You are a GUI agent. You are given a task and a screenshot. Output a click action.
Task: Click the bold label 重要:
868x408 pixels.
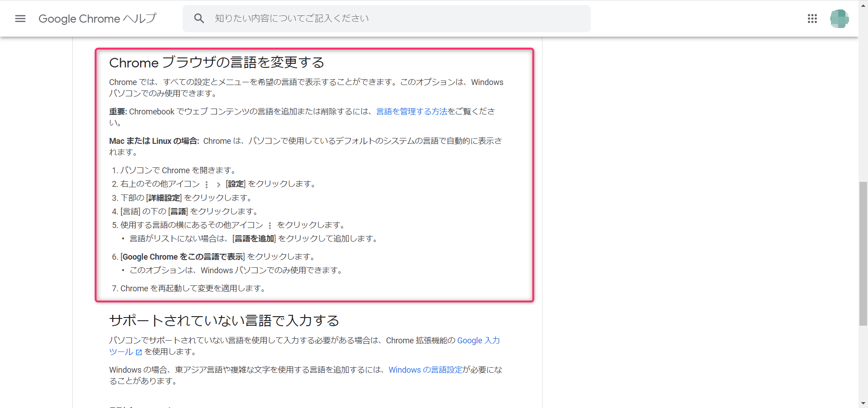(118, 112)
